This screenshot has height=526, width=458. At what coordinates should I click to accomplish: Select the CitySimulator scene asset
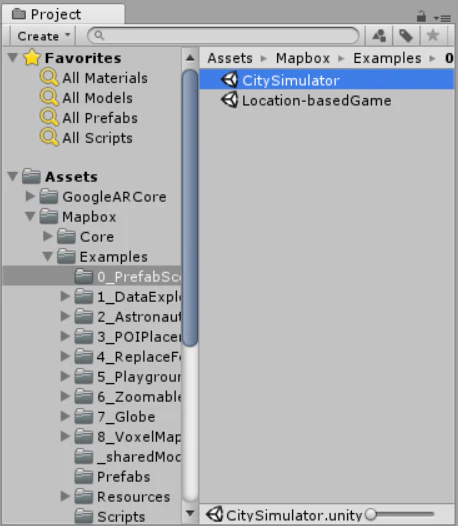pyautogui.click(x=327, y=80)
